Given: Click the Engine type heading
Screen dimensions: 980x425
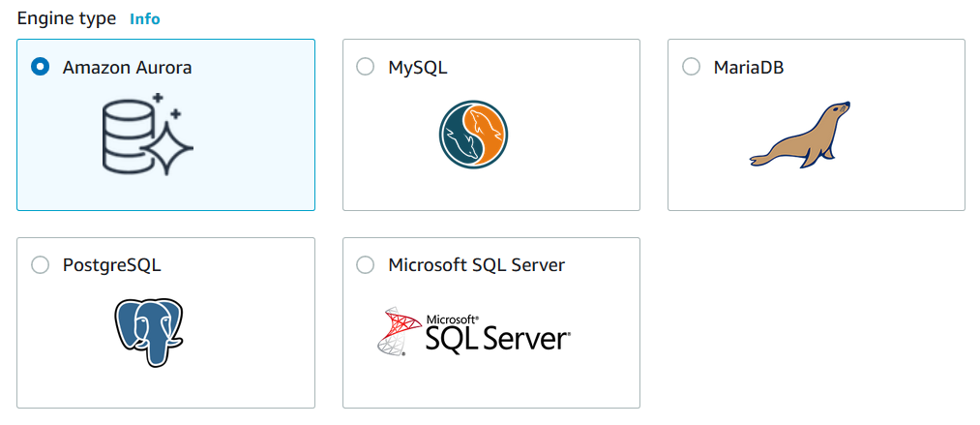Looking at the screenshot, I should click(x=66, y=19).
